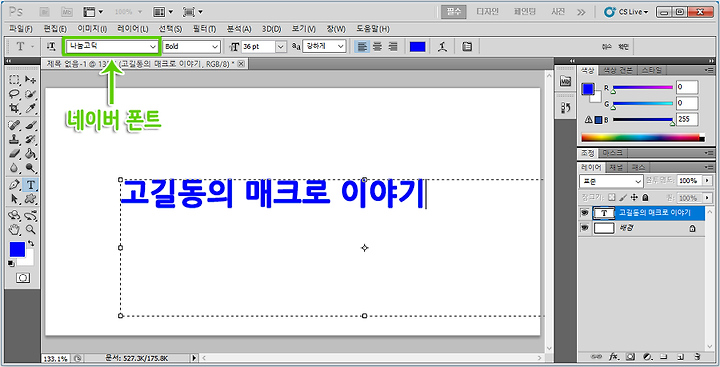Image resolution: width=720 pixels, height=367 pixels.
Task: Toggle Quick Mask mode icon
Action: (23, 278)
